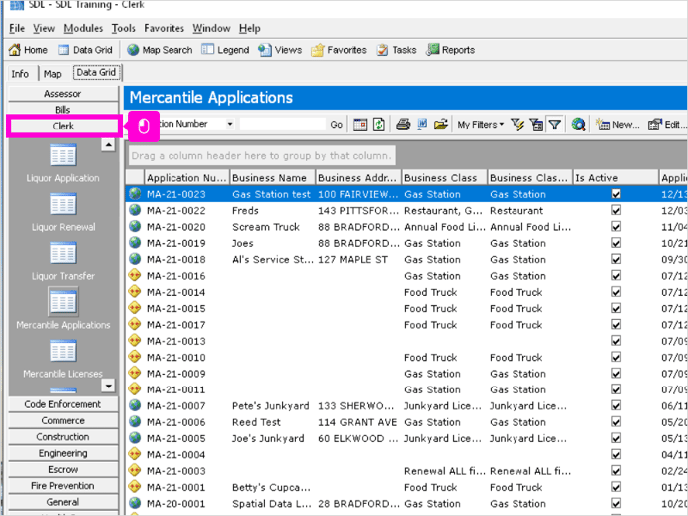
Task: Click the calendar grid icon next to Go
Action: [x=360, y=125]
